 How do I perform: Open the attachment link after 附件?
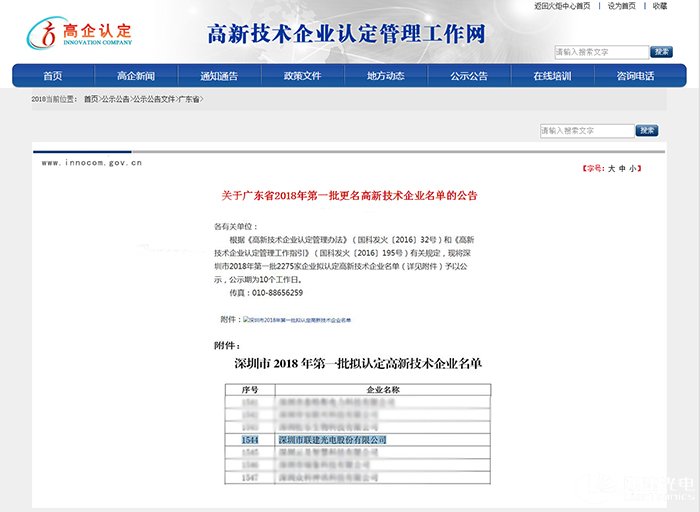297,320
